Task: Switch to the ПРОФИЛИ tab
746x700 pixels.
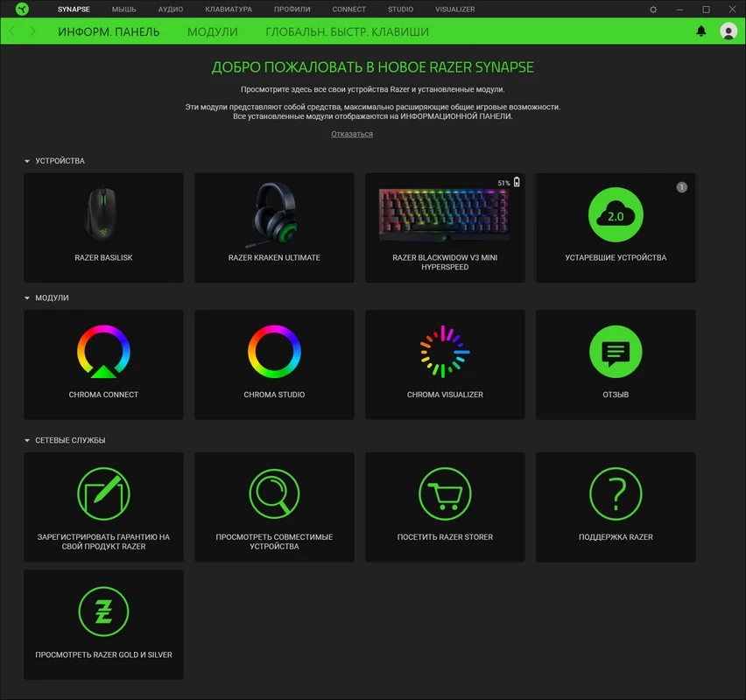Action: point(292,9)
